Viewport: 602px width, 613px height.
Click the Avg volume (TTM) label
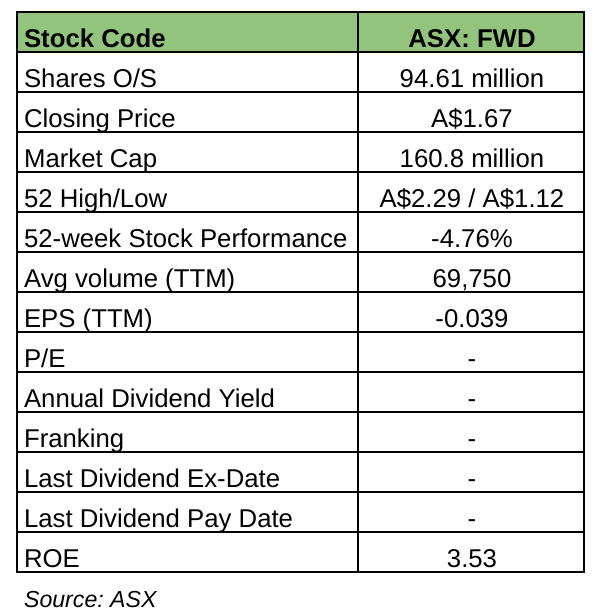point(128,278)
